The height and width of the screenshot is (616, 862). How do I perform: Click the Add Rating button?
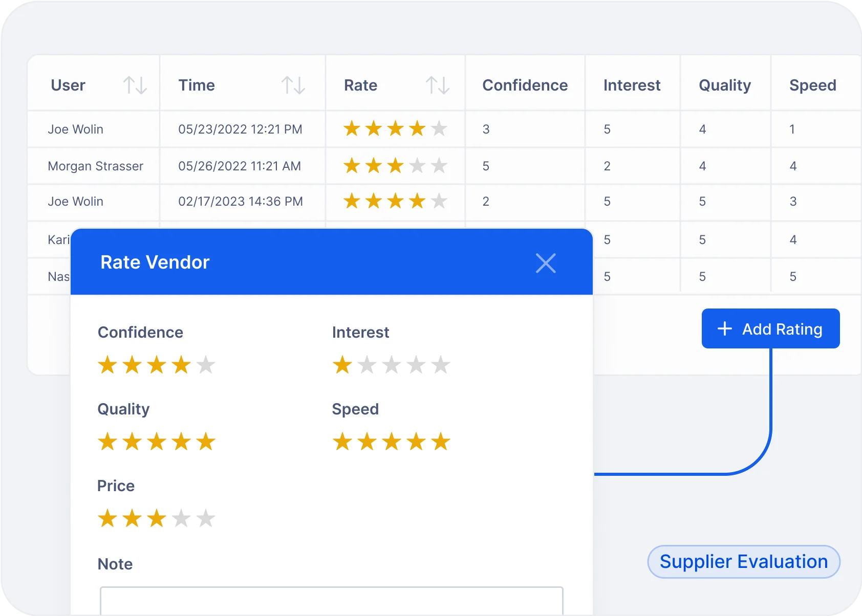click(x=770, y=329)
